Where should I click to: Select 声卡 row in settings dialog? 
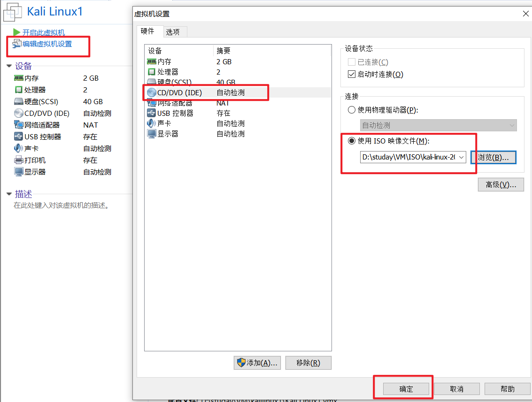point(238,123)
